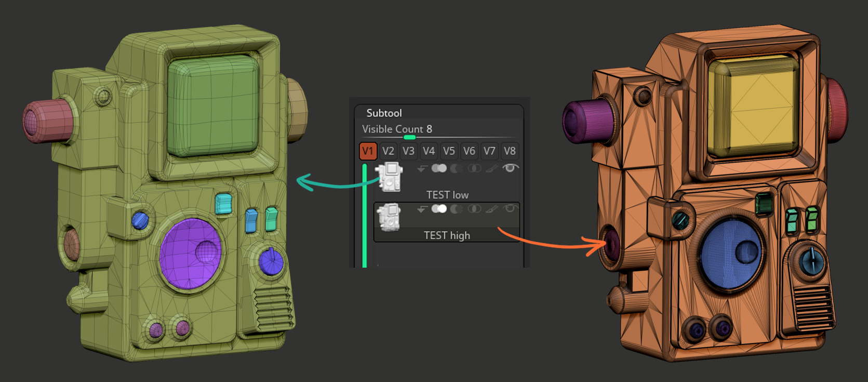Select the TEST low subtool thumbnail
Viewport: 868px width, 382px height.
[390, 177]
